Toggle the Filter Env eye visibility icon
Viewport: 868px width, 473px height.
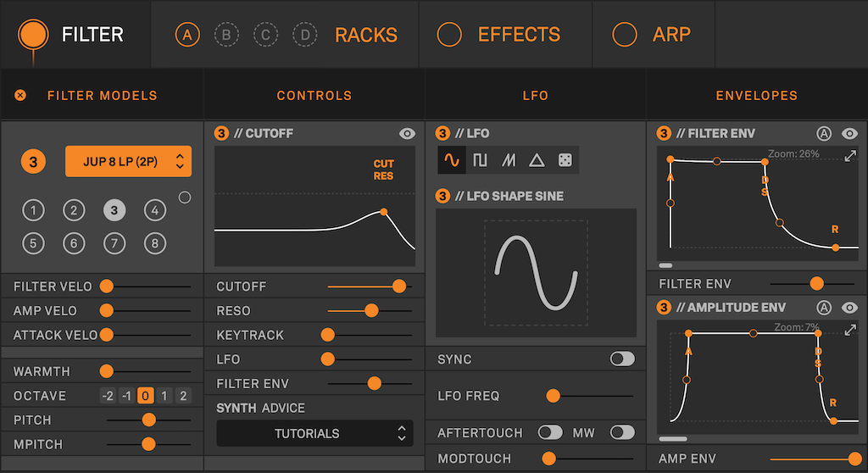click(849, 133)
